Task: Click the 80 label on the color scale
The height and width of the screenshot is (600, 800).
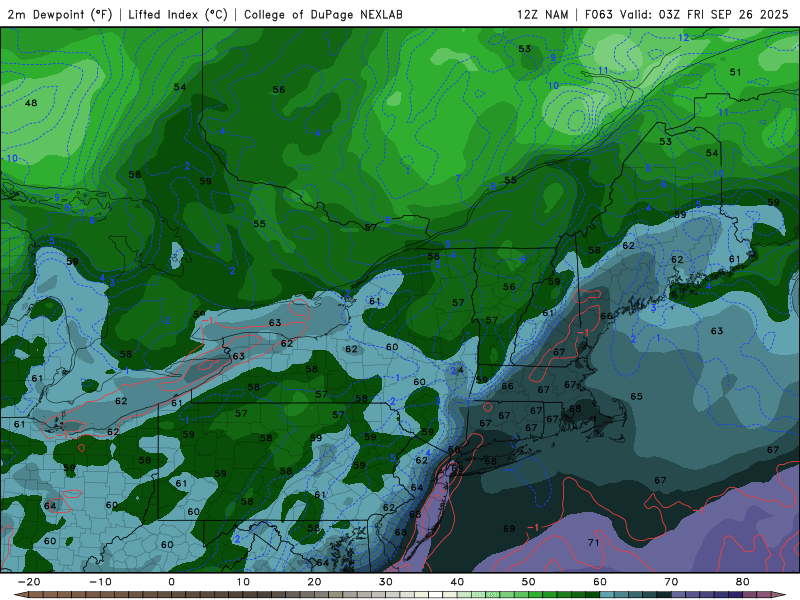Action: pos(743,582)
